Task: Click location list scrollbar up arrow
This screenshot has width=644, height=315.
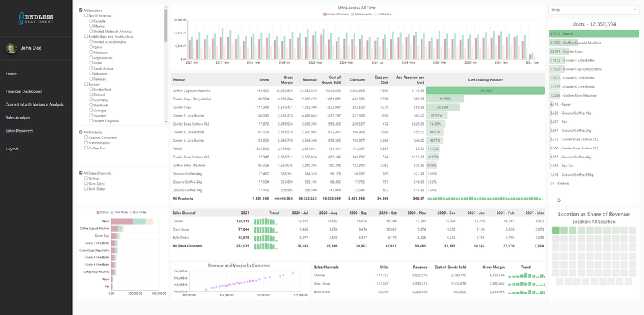Action: (x=166, y=7)
